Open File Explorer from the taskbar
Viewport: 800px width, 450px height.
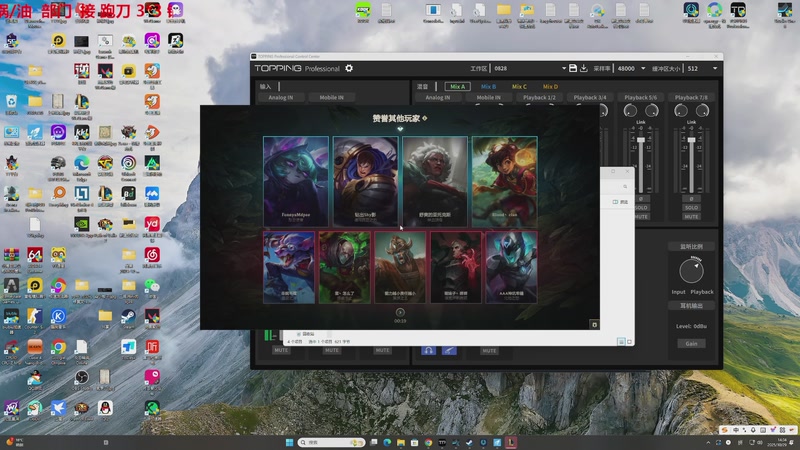[401, 442]
